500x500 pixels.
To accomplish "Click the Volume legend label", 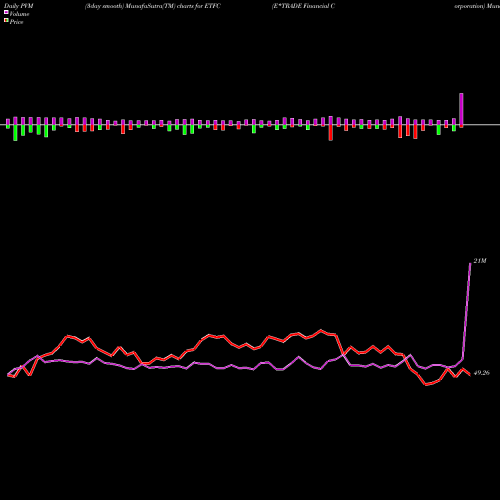I will point(19,14).
